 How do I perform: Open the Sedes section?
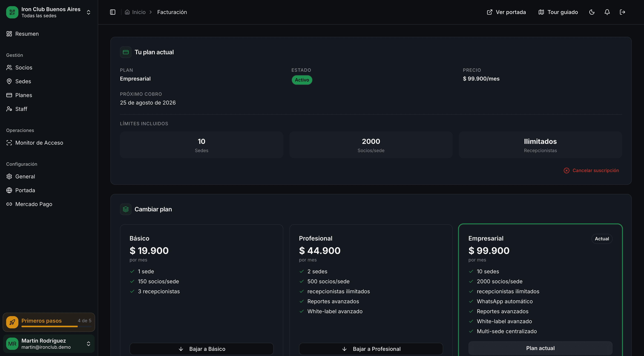coord(23,81)
